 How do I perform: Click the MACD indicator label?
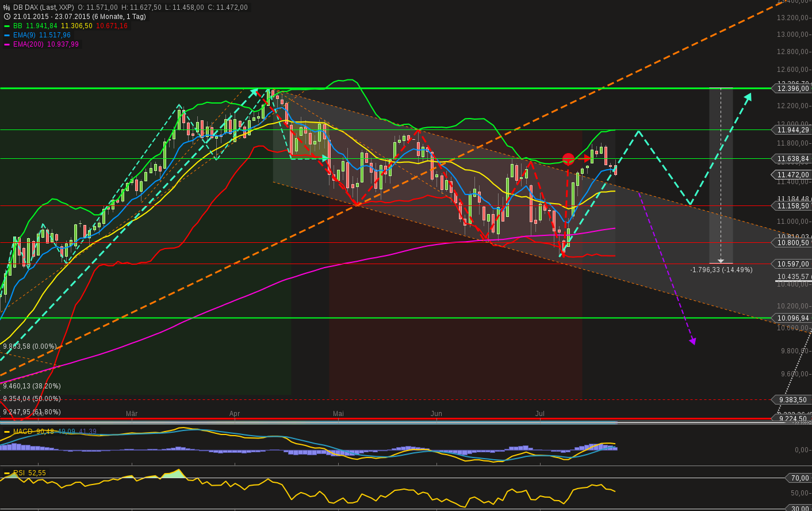(x=23, y=432)
